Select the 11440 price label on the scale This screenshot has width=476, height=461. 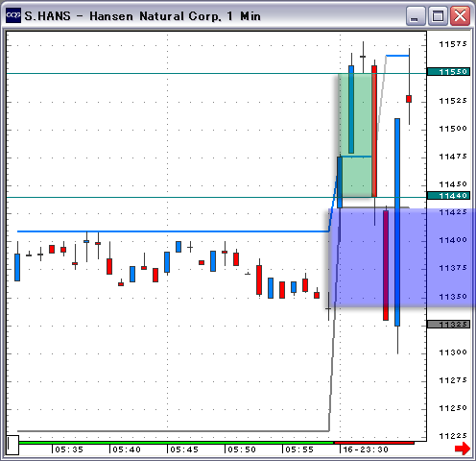pos(448,196)
